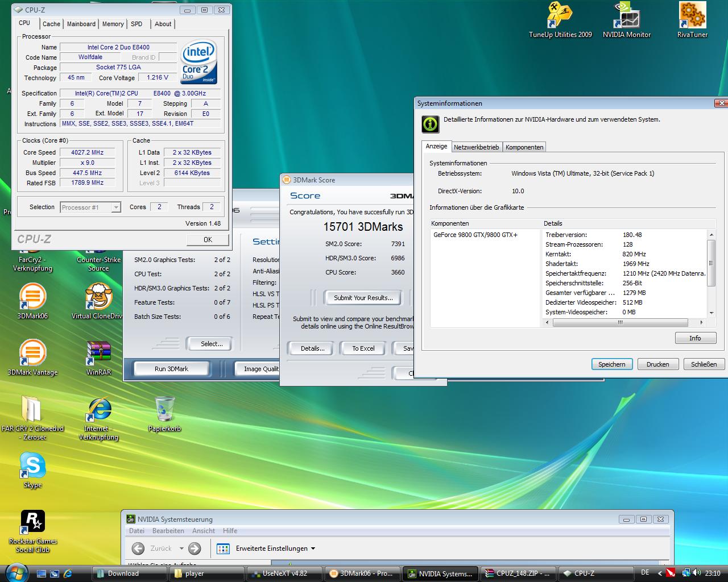
Task: Switch to the Komponenten tab
Action: 524,147
